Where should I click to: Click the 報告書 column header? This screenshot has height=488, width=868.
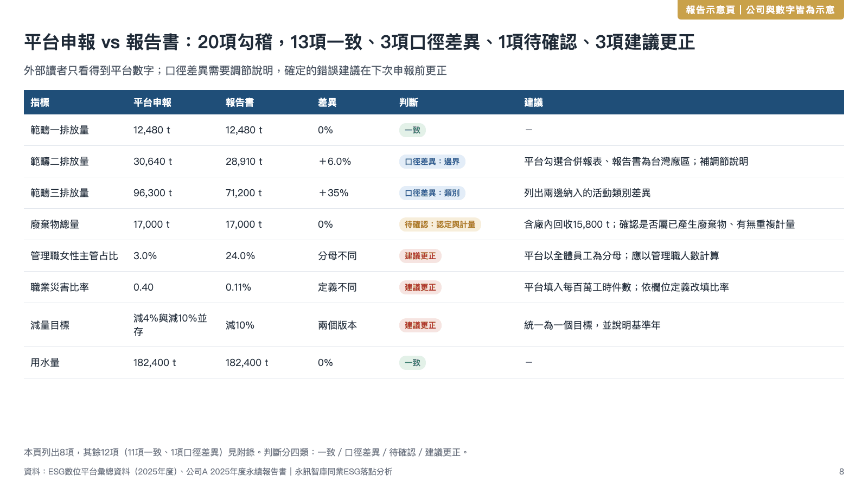pyautogui.click(x=240, y=102)
